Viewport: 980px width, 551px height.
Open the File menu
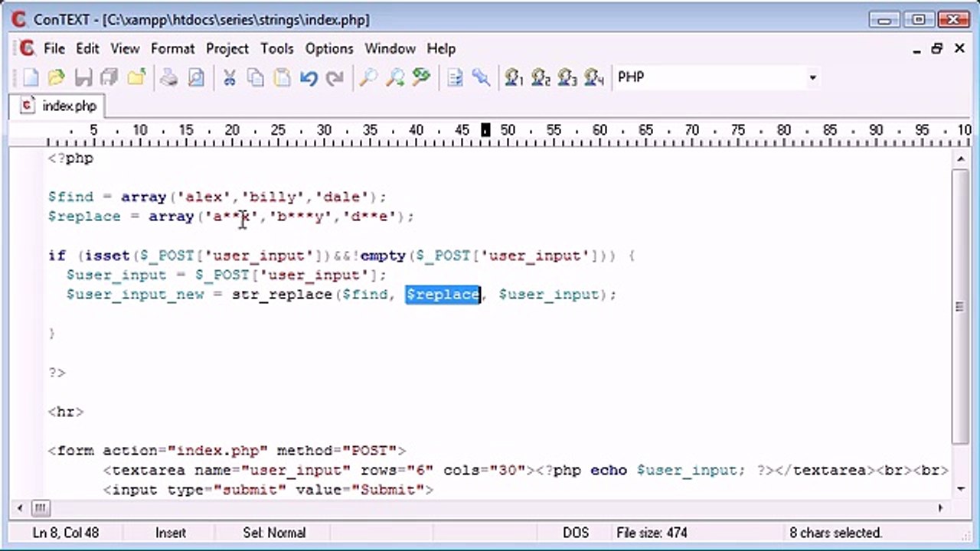point(54,48)
